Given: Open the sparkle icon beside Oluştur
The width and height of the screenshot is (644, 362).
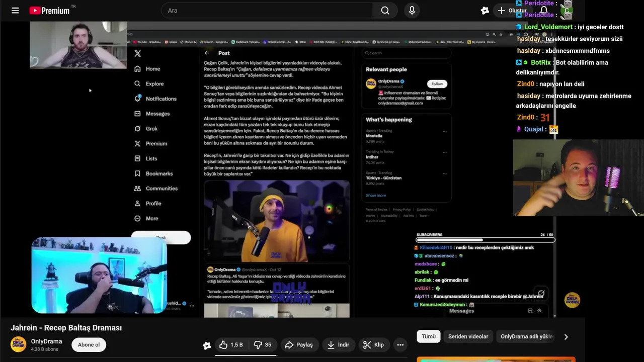Looking at the screenshot, I should 485,11.
